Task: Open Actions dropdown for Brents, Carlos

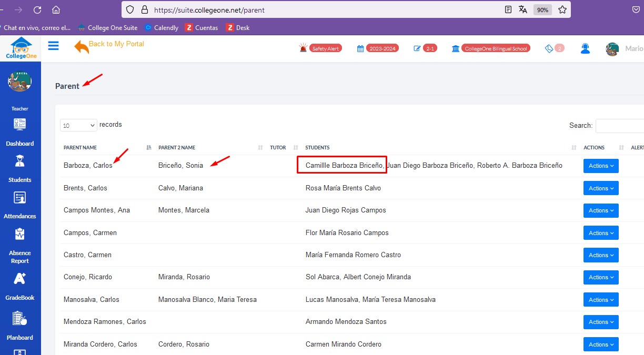Action: click(x=601, y=188)
